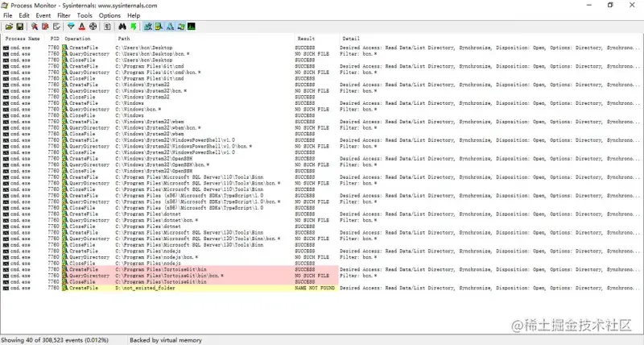Viewport: 644px width, 345px height.
Task: Select the SQL Server\130\Tools\Binn\bcn.* row
Action: tap(321, 239)
